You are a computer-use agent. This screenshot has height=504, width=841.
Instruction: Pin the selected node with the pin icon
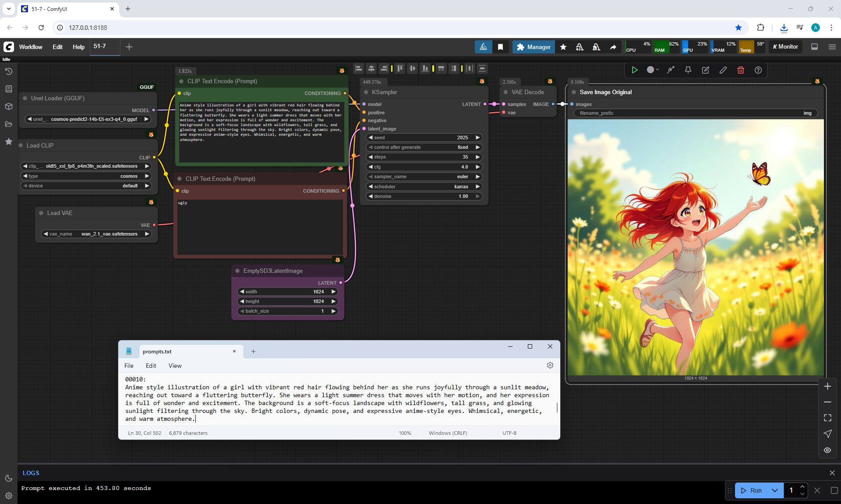click(688, 70)
